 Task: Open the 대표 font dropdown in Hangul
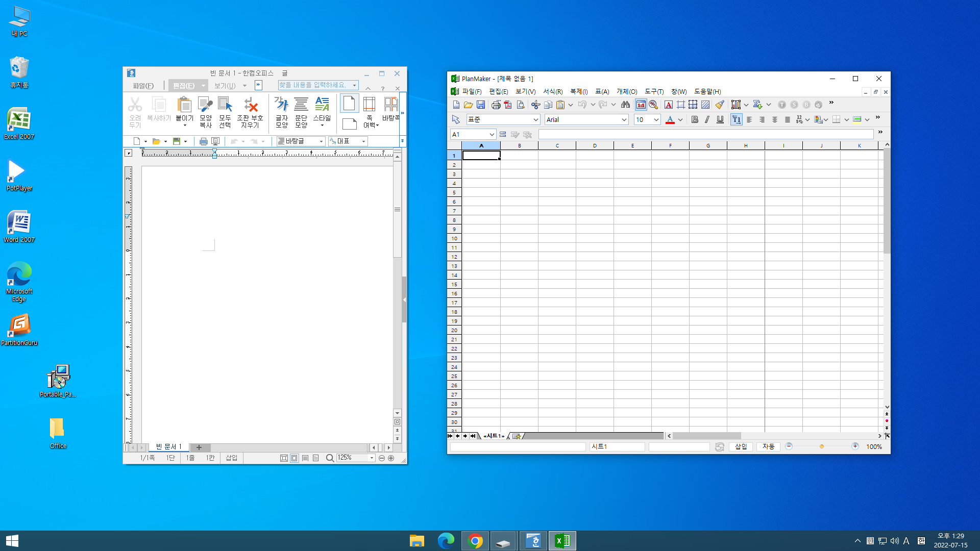pyautogui.click(x=363, y=141)
